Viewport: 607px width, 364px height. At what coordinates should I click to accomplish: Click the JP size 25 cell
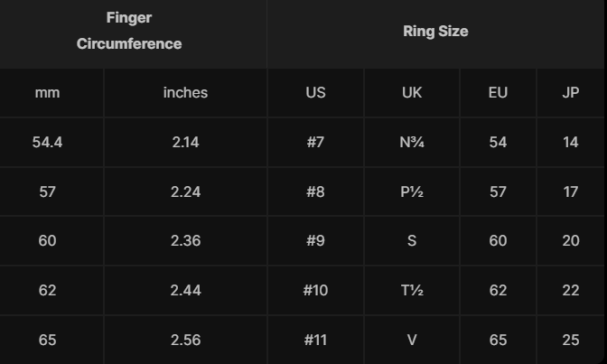571,340
